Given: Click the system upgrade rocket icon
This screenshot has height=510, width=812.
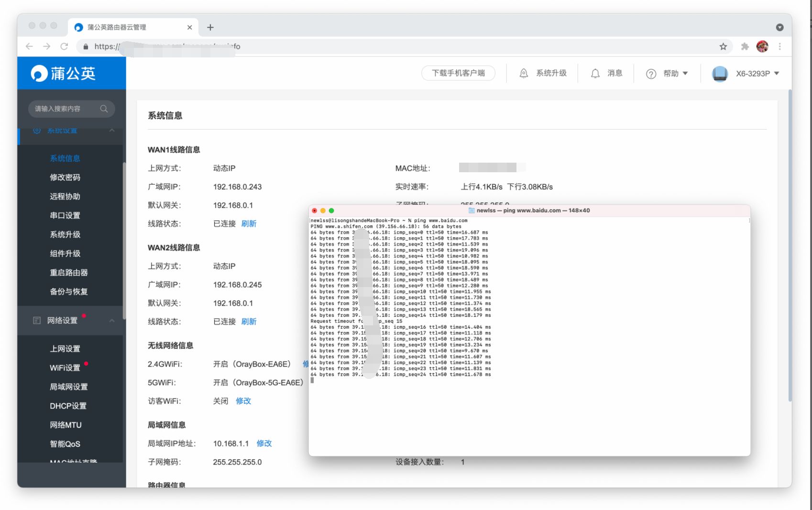Looking at the screenshot, I should [524, 73].
